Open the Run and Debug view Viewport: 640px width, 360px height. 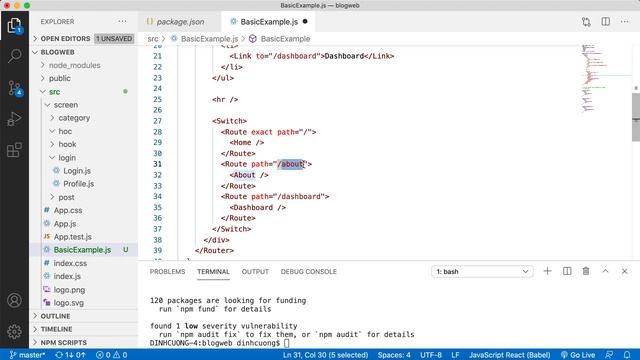(x=14, y=119)
